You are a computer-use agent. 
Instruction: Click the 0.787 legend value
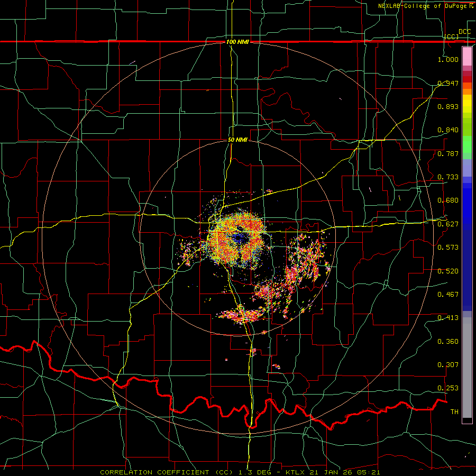point(448,153)
